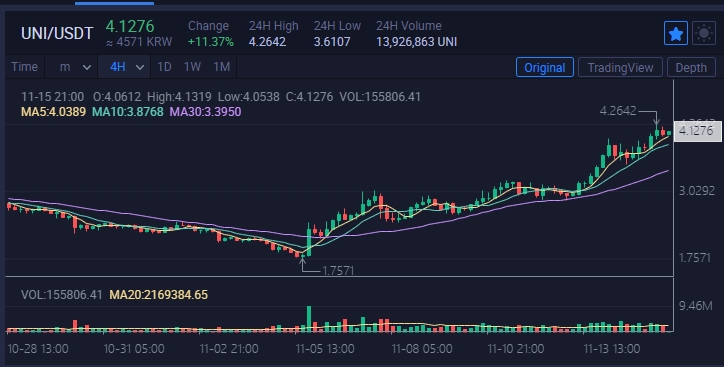Image resolution: width=724 pixels, height=367 pixels.
Task: Click the ≈ 4571 KRW value
Action: pyautogui.click(x=139, y=42)
